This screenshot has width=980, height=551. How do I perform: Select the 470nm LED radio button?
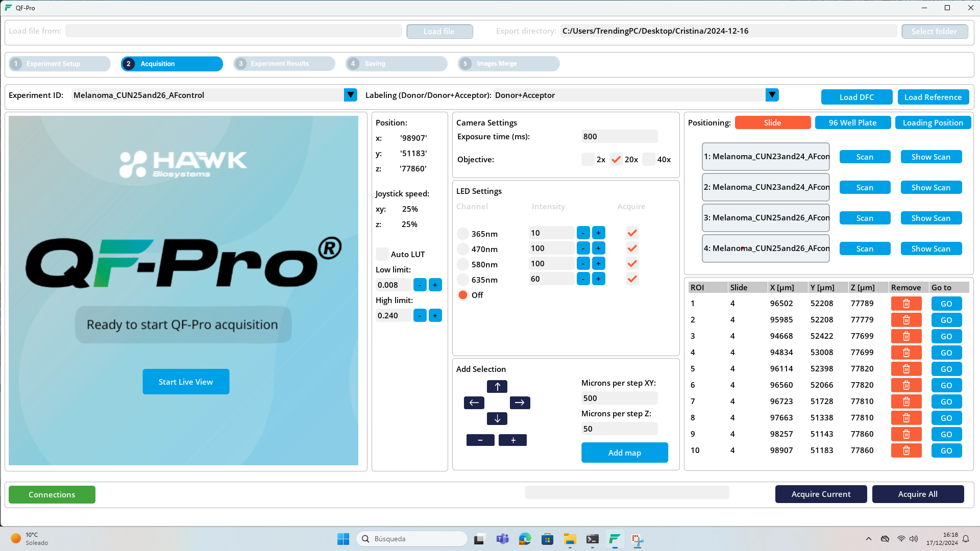462,249
